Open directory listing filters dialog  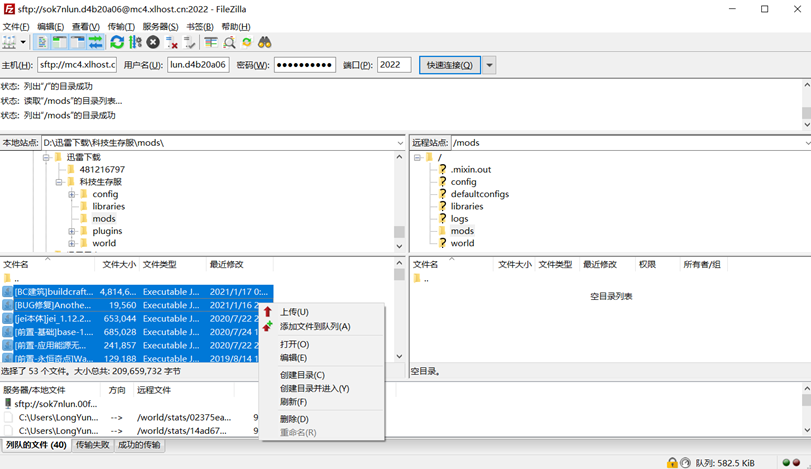click(x=211, y=42)
